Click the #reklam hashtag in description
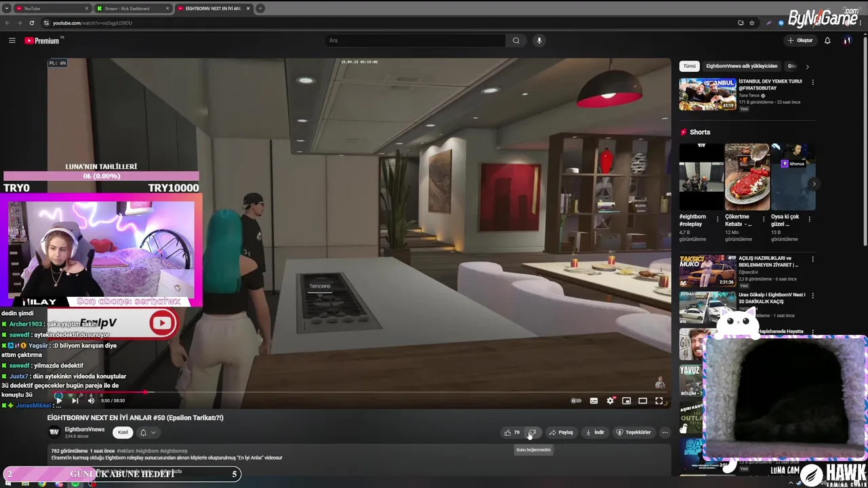868x488 pixels. pos(125,451)
